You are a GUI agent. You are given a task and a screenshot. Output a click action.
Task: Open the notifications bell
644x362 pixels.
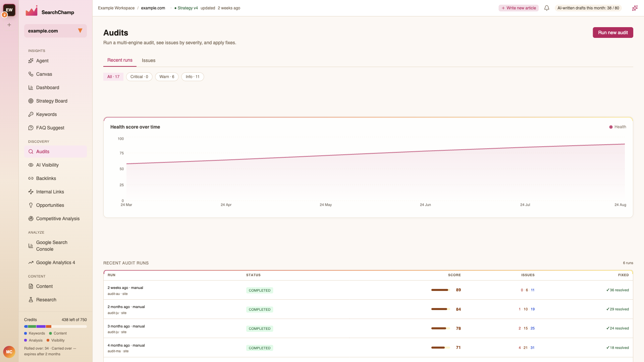tap(547, 8)
